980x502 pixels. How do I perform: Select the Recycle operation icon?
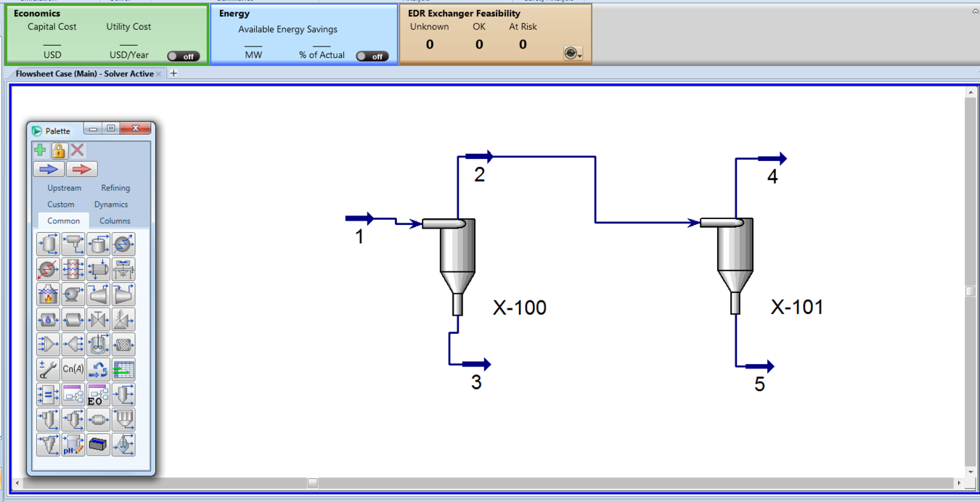[x=98, y=369]
